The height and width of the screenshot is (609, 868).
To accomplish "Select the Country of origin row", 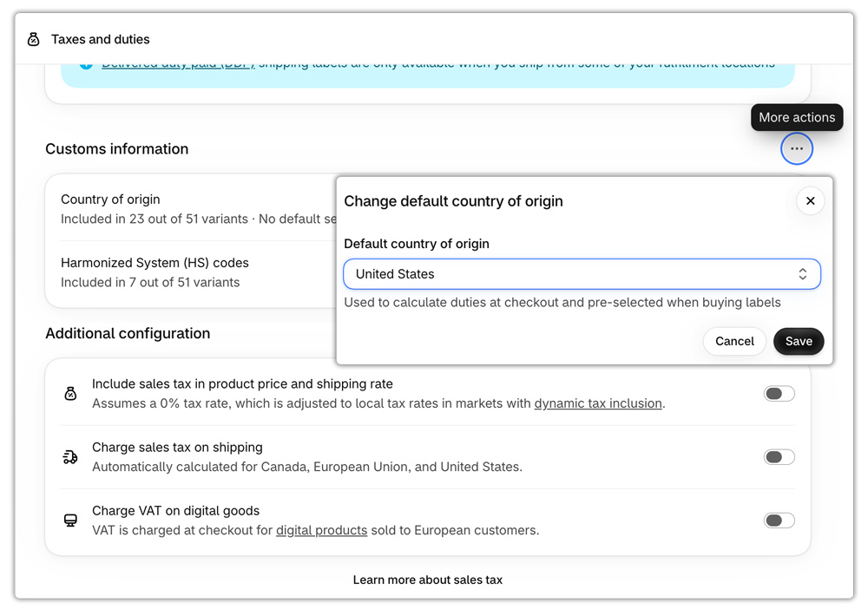I will (198, 209).
